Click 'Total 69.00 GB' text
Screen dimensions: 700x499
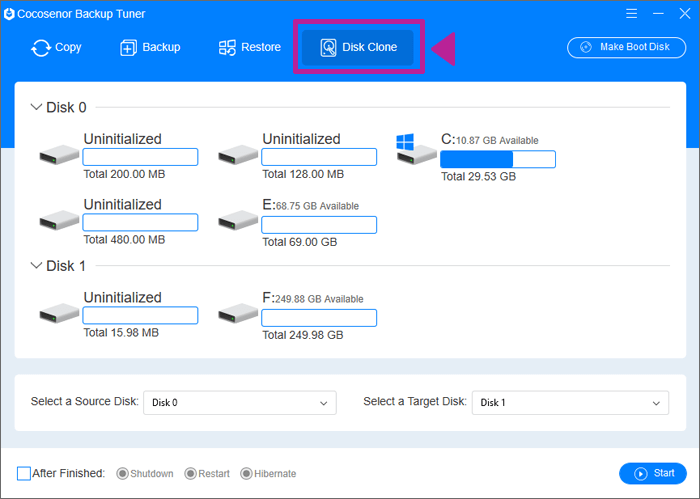pyautogui.click(x=300, y=242)
